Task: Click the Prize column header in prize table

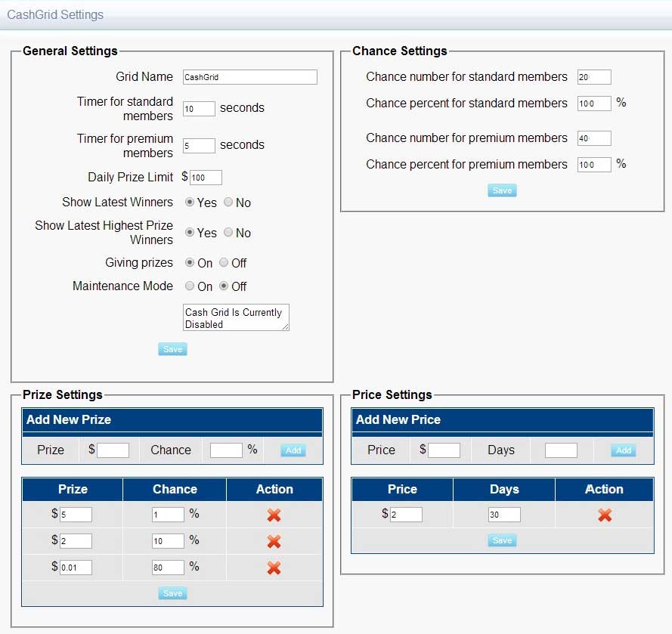Action: pyautogui.click(x=73, y=489)
